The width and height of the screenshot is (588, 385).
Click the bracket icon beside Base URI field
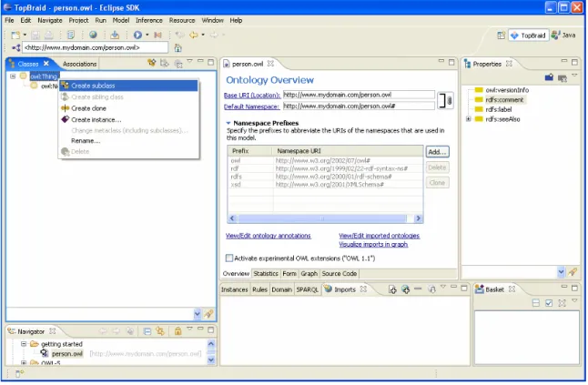pos(445,101)
